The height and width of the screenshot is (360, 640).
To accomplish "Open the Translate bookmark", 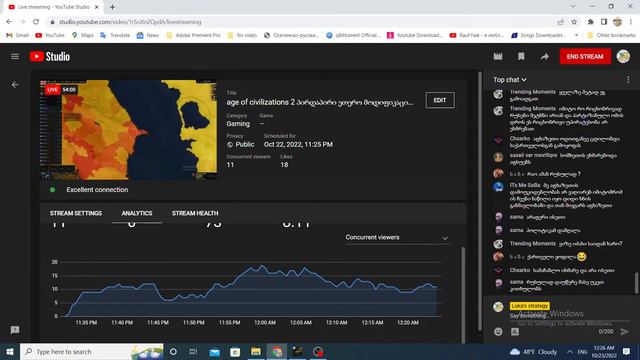I will [115, 36].
